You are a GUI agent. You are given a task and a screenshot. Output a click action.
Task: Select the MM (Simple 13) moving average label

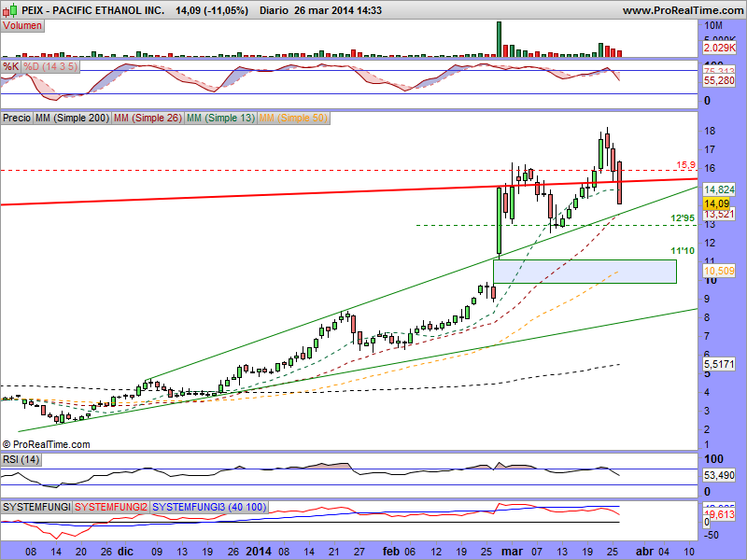point(220,118)
